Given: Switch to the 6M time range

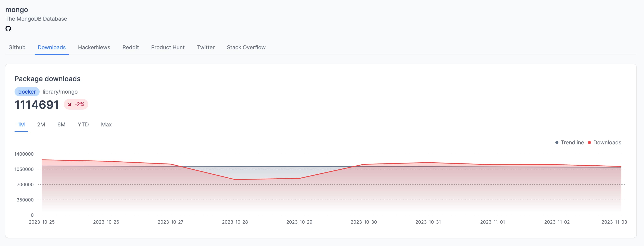Looking at the screenshot, I should [61, 125].
